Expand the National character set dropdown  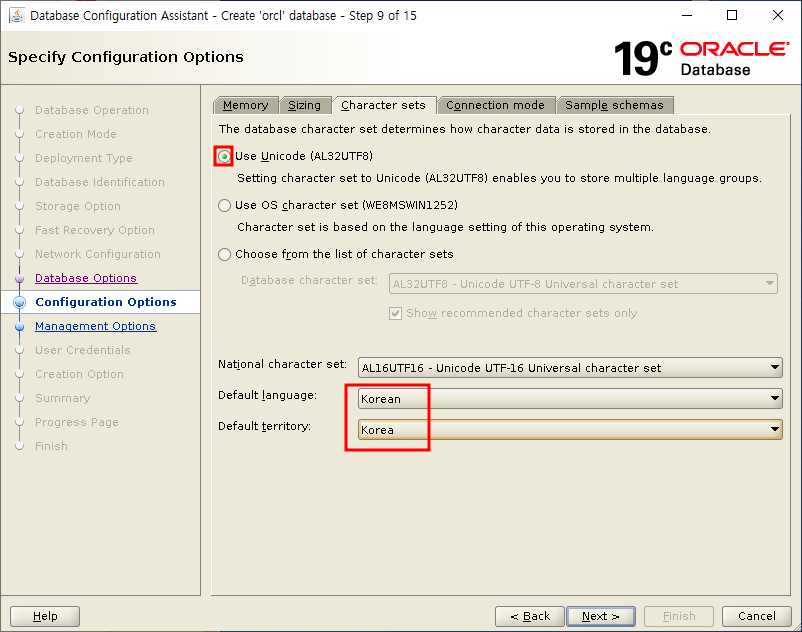570,368
